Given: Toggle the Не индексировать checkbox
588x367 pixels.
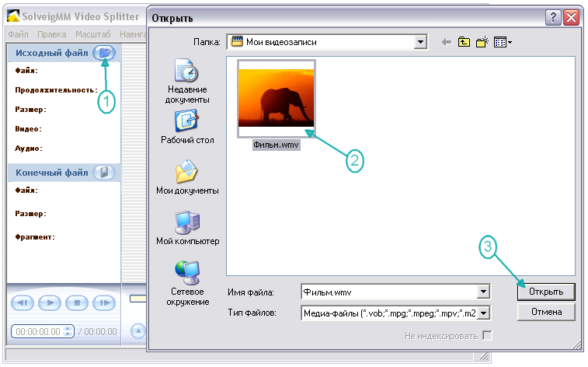Looking at the screenshot, I should click(487, 335).
